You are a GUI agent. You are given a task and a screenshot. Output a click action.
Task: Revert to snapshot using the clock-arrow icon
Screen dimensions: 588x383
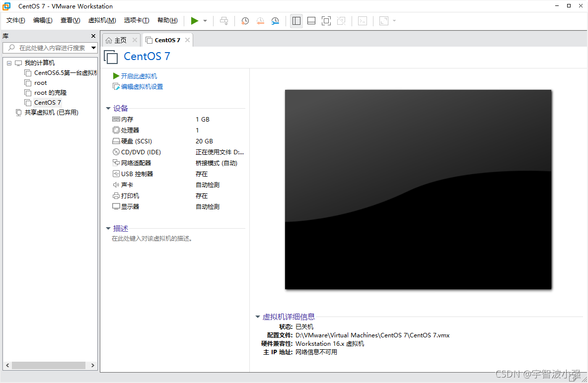[260, 21]
